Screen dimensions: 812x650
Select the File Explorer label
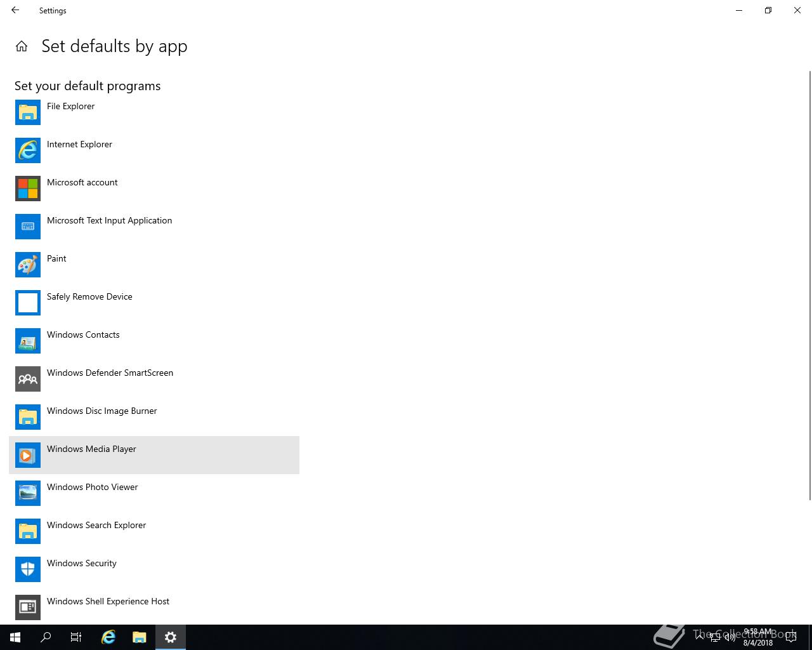click(x=70, y=106)
